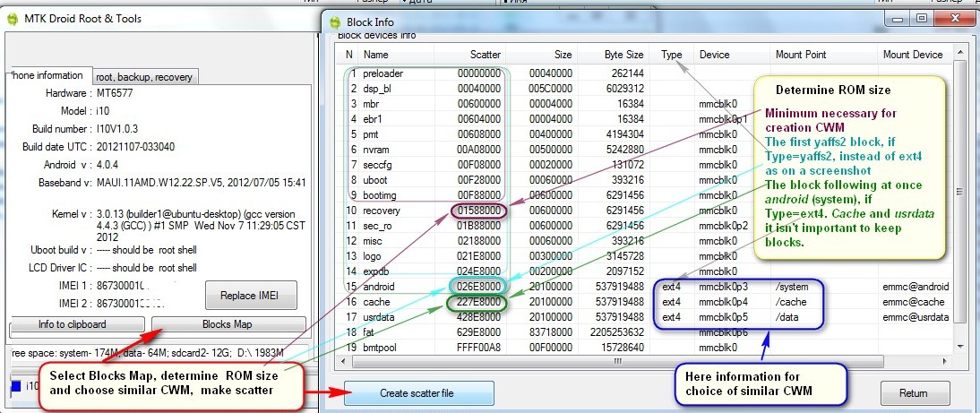980x413 pixels.
Task: Click scatter value 01588000
Action: coord(478,211)
